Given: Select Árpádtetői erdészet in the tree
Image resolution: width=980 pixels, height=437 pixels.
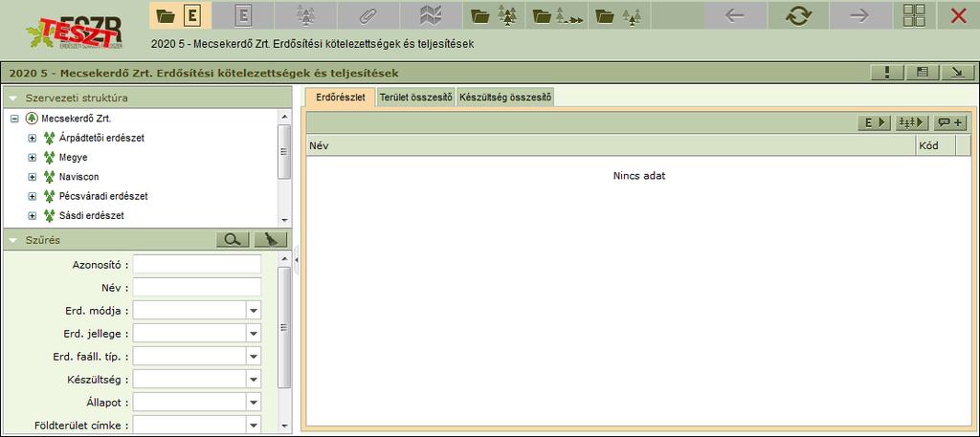Looking at the screenshot, I should 101,138.
